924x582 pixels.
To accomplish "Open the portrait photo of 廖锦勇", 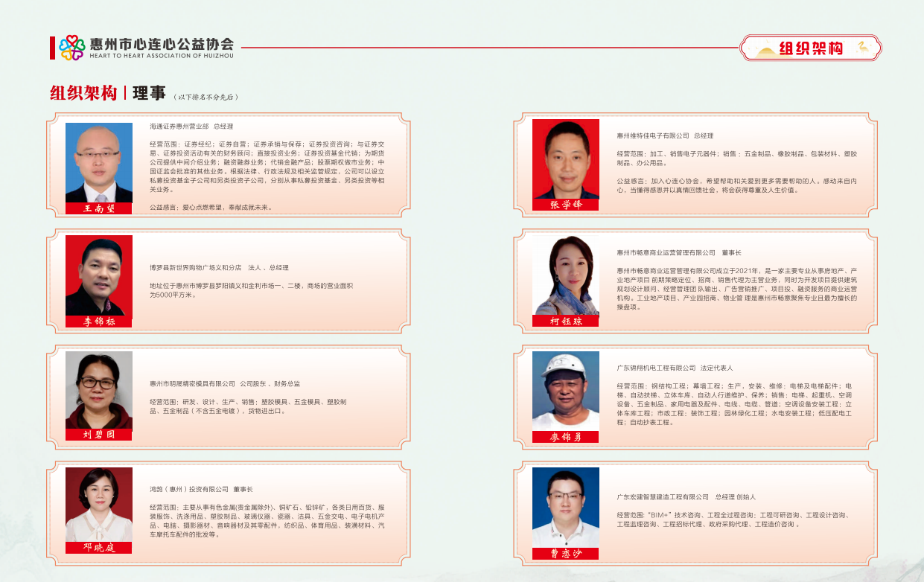I will point(566,391).
